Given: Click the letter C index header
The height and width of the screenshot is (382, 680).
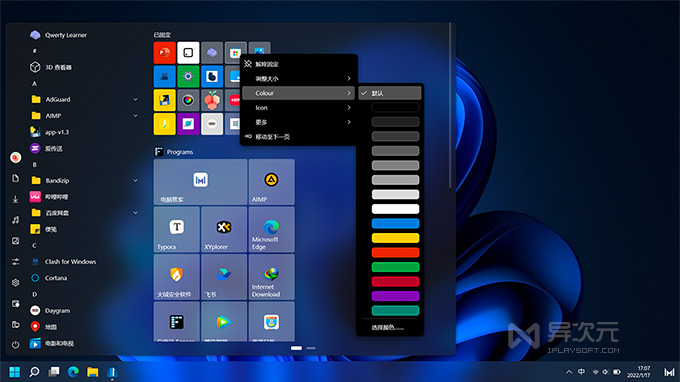Looking at the screenshot, I should [34, 245].
